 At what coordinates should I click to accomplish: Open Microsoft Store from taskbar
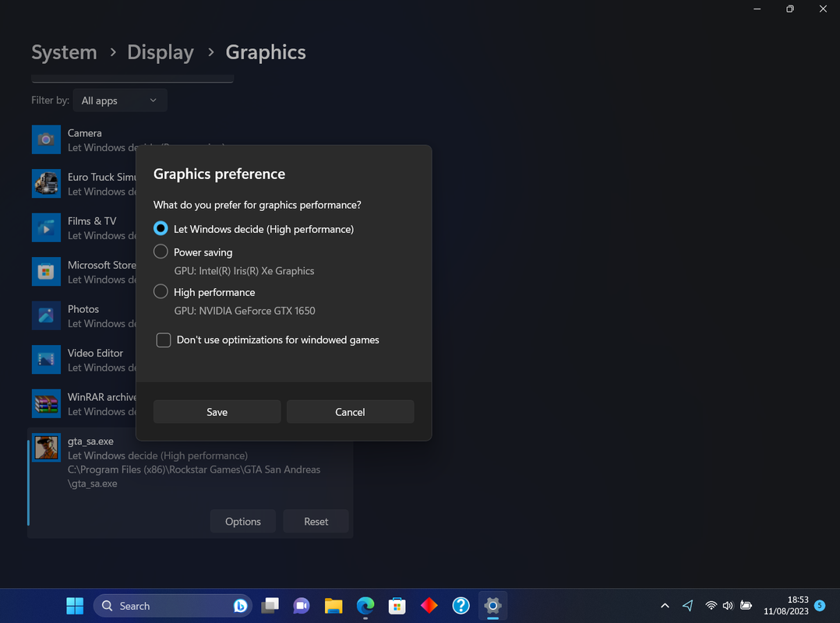[x=397, y=606]
